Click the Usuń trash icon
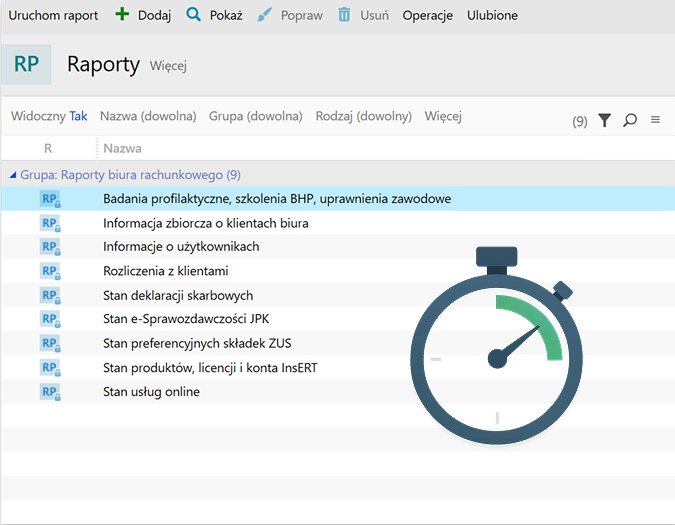The width and height of the screenshot is (675, 525). 344,15
